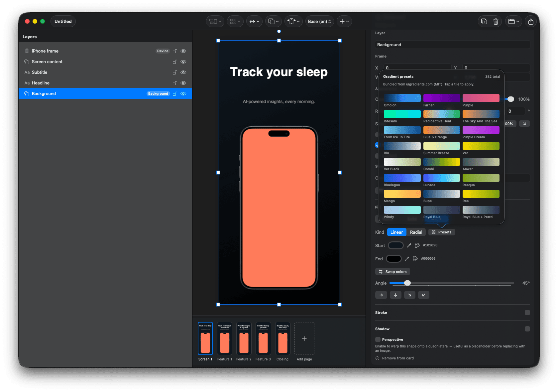Image resolution: width=558 pixels, height=392 pixels.
Task: Pick start color with eyedropper
Action: click(409, 245)
